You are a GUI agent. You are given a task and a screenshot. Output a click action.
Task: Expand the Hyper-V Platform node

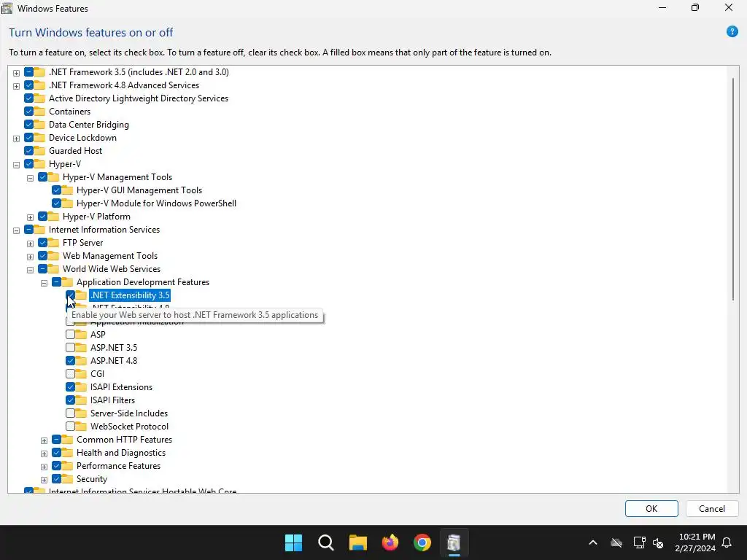click(30, 217)
